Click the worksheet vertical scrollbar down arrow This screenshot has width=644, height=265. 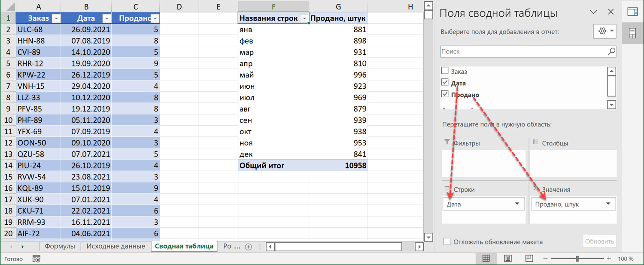click(x=428, y=237)
